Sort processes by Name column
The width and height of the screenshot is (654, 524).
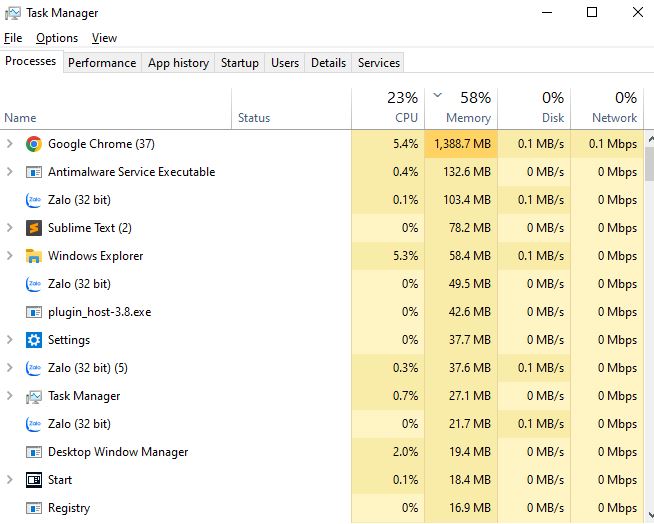click(116, 108)
